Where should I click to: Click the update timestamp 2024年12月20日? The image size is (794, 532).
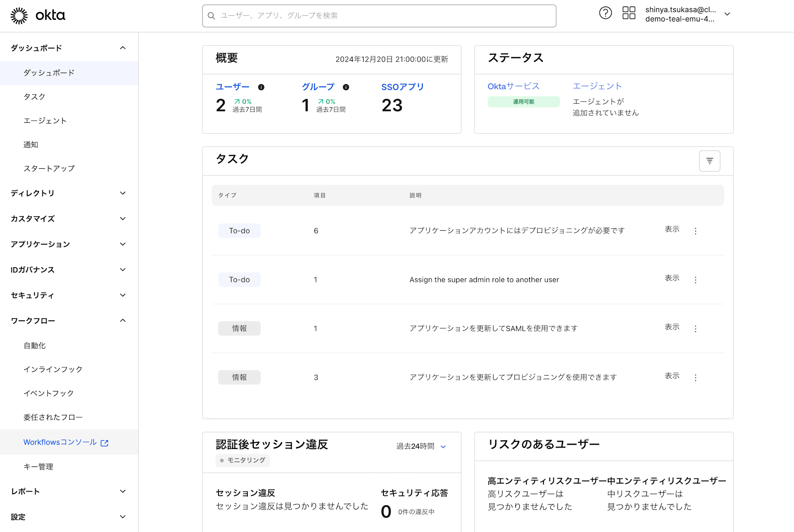coord(391,60)
